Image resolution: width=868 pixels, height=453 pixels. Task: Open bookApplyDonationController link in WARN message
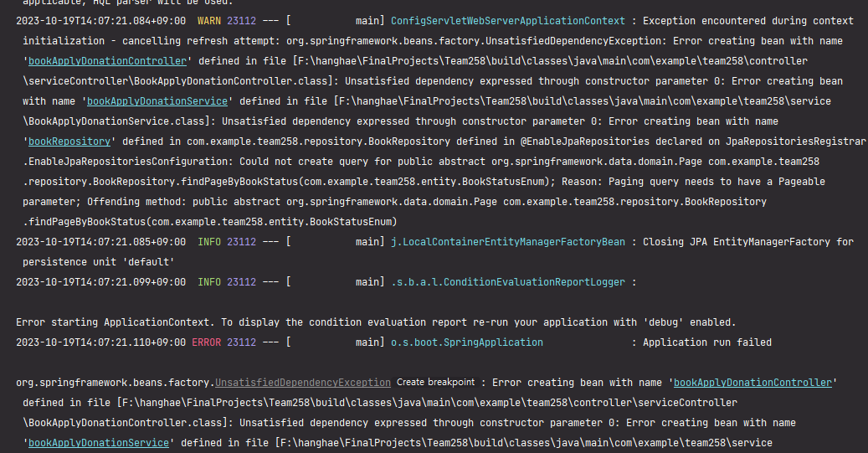[107, 61]
